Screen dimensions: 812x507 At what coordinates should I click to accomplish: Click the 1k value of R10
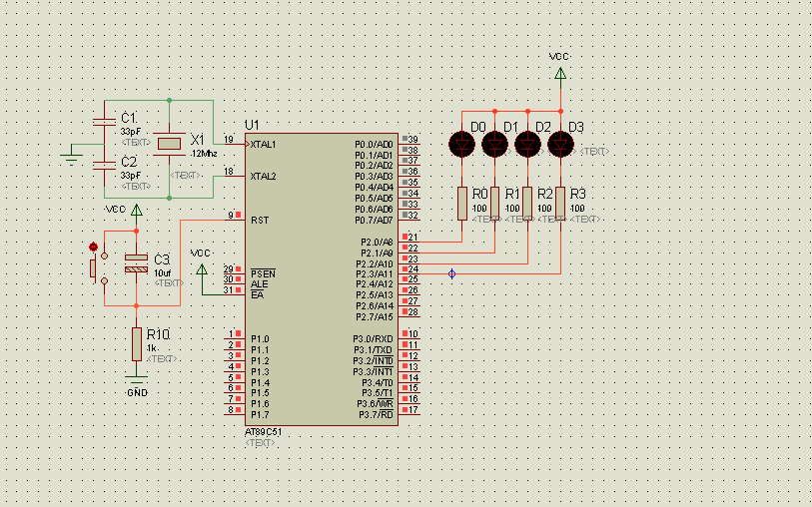pyautogui.click(x=152, y=348)
